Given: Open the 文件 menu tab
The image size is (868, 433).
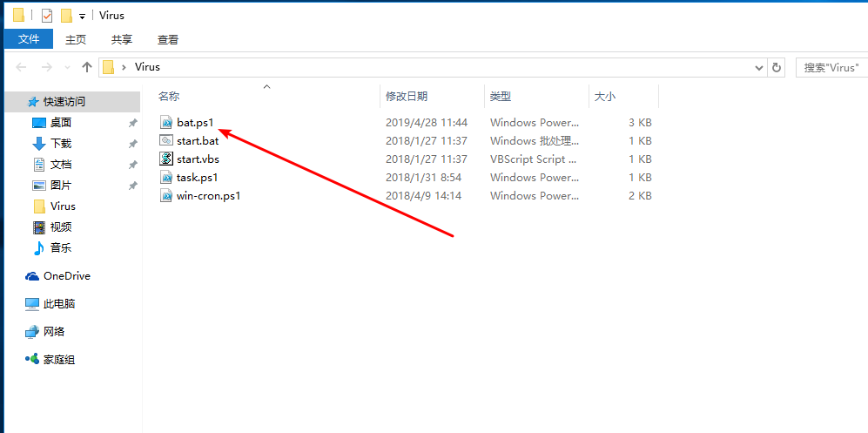Looking at the screenshot, I should [x=29, y=39].
